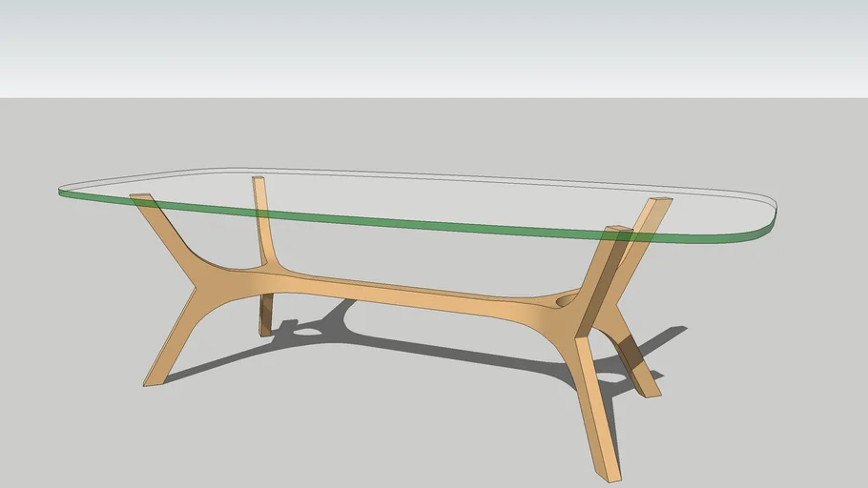Click the foot of the back-left leg
868x488 pixels.
[x=265, y=329]
